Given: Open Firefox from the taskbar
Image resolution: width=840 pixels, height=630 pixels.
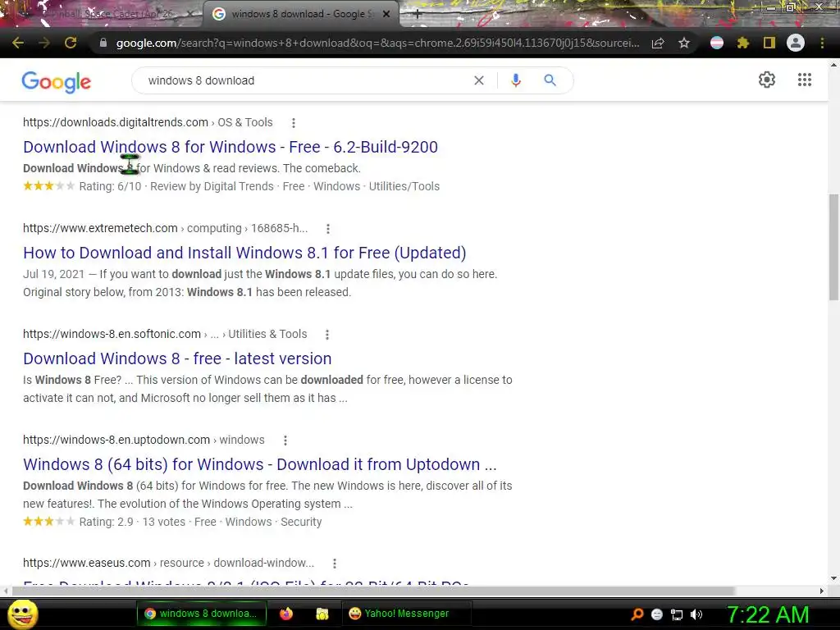Looking at the screenshot, I should (x=286, y=614).
